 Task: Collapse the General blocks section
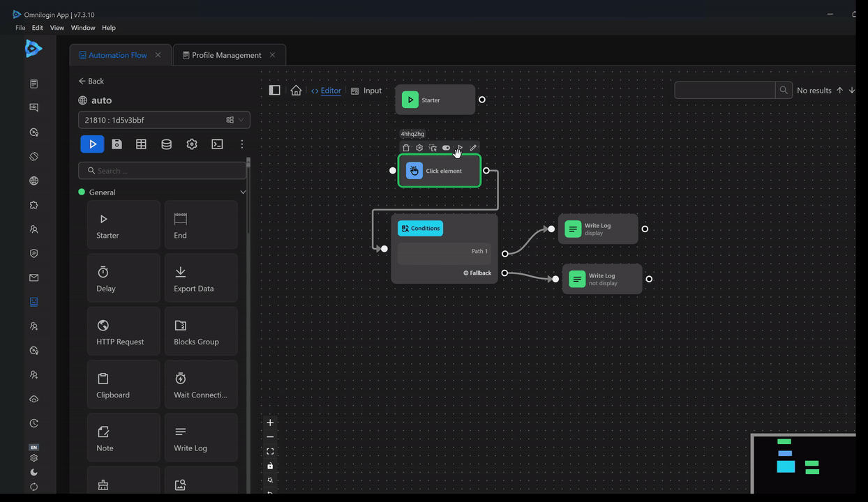[x=242, y=192]
